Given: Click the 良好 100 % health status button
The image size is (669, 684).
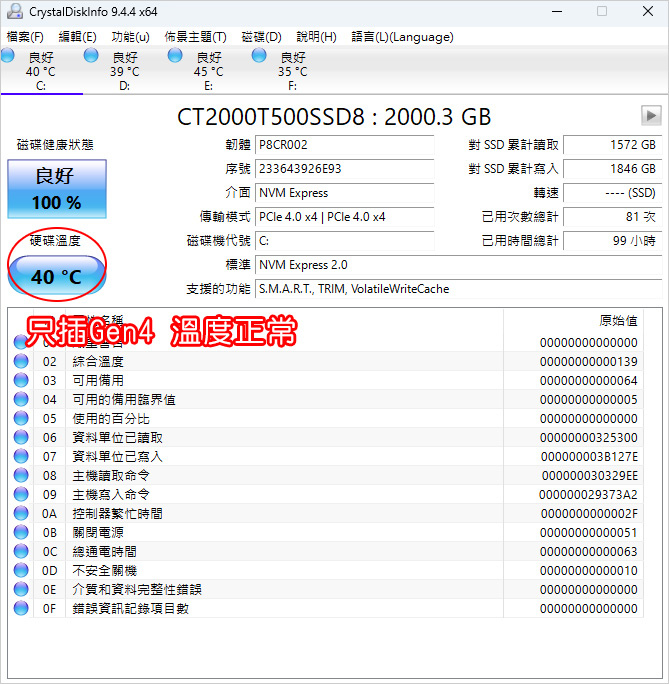Looking at the screenshot, I should point(57,189).
